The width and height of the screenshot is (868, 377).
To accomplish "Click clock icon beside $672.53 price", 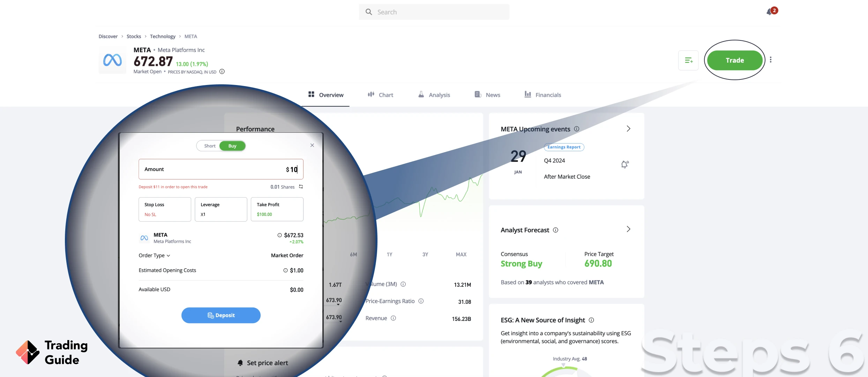I will [279, 235].
